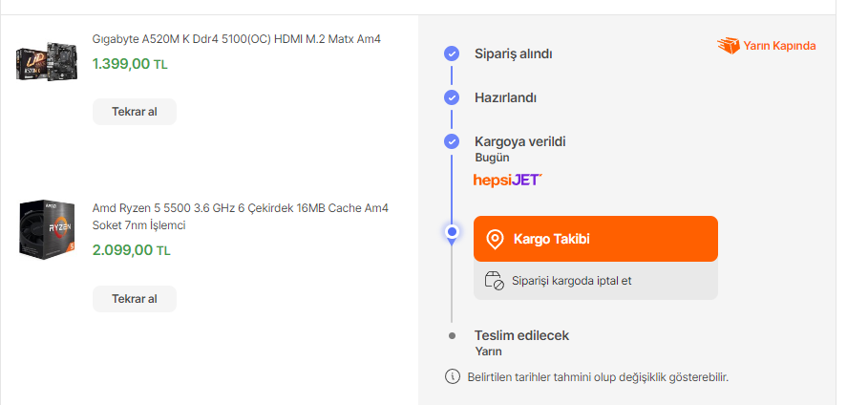
Task: Click the Kargoya verildi checkmark icon
Action: (452, 141)
